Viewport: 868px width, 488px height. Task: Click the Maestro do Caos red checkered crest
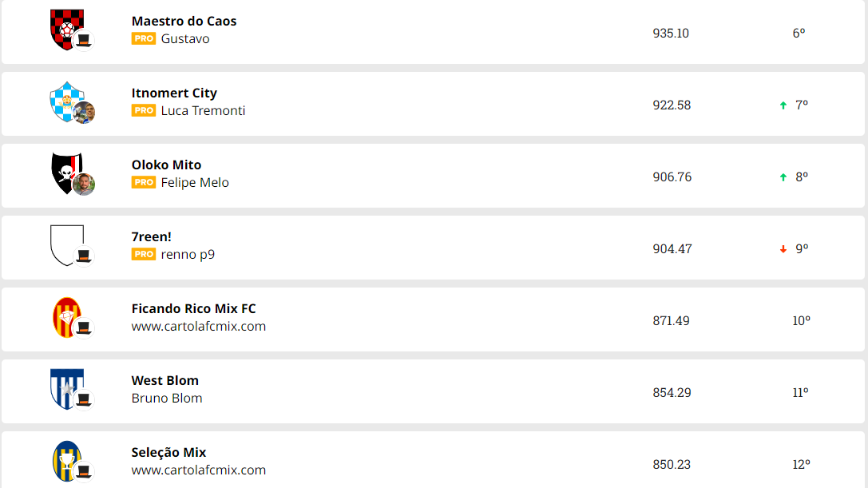(x=67, y=30)
